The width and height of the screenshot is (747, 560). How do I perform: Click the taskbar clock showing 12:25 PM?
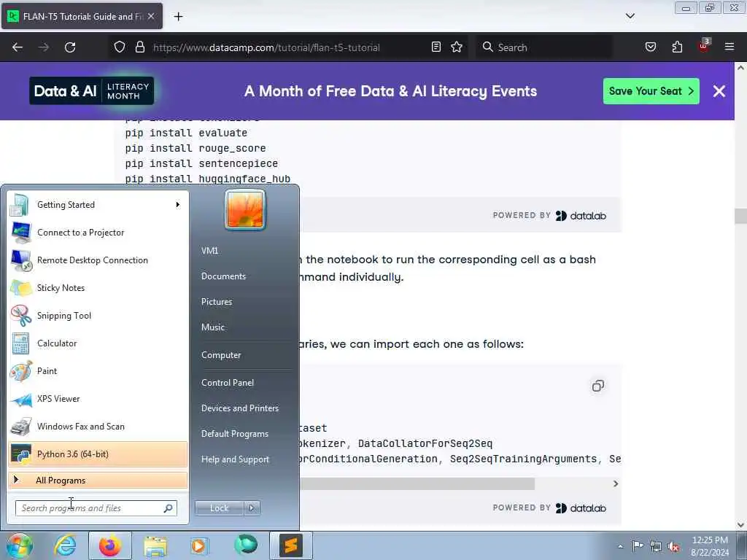click(710, 546)
